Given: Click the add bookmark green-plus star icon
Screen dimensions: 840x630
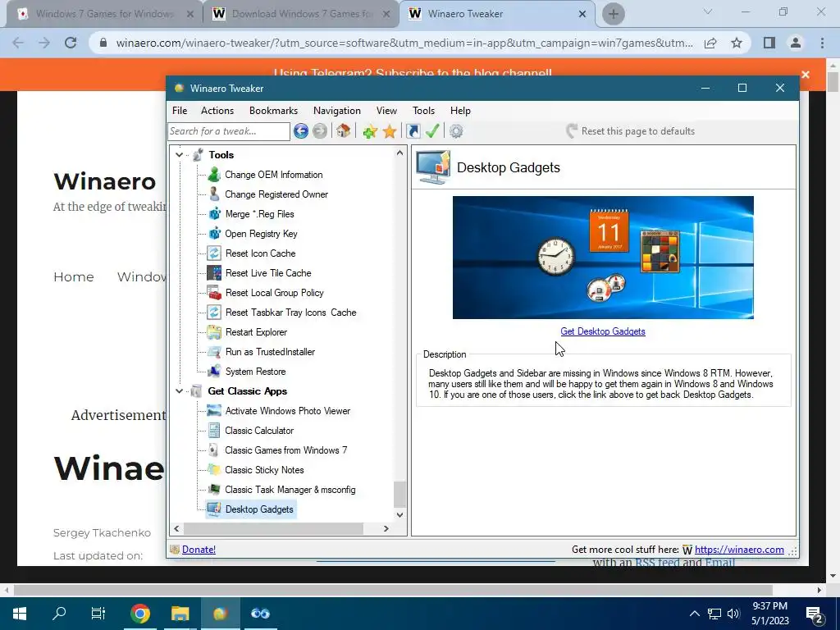Looking at the screenshot, I should [x=370, y=131].
